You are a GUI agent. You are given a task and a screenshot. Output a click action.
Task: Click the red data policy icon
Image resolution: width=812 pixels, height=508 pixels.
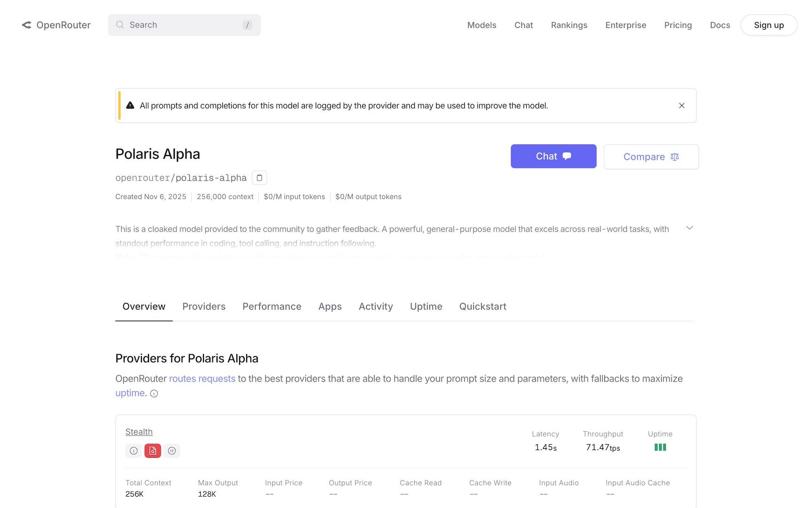(153, 451)
